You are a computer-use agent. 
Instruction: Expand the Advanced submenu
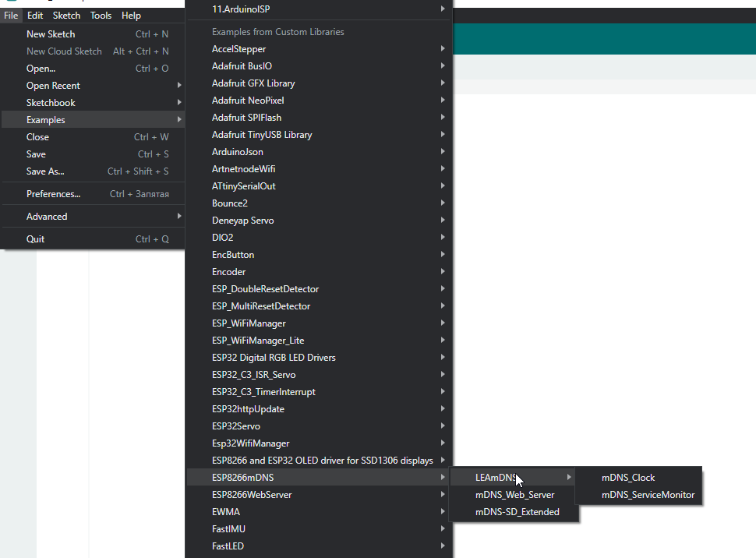(x=93, y=217)
